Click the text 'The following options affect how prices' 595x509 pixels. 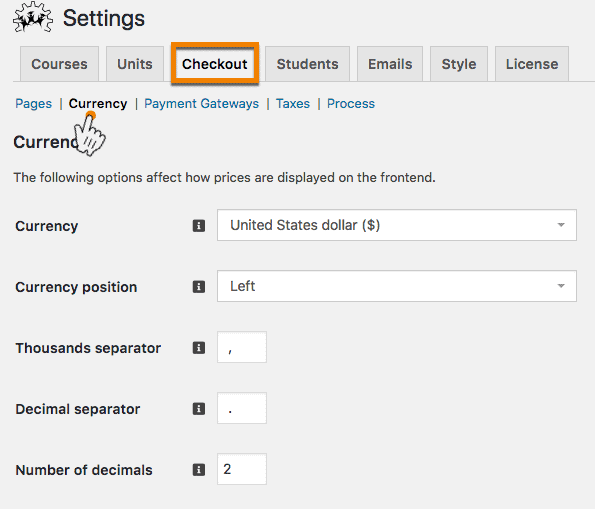pos(132,178)
